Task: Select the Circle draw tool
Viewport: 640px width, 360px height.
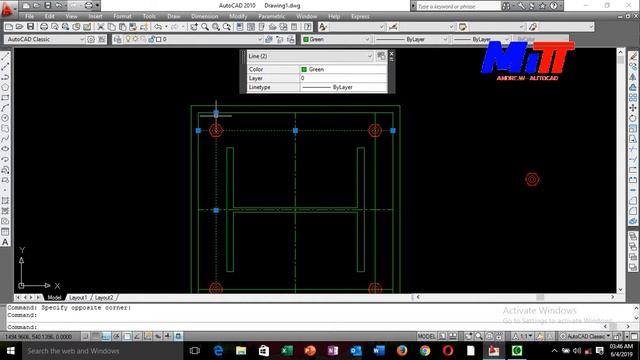Action: [5, 118]
